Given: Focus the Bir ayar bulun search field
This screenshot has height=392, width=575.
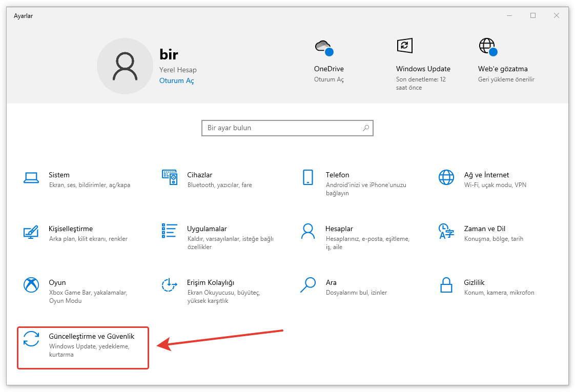Looking at the screenshot, I should point(282,128).
